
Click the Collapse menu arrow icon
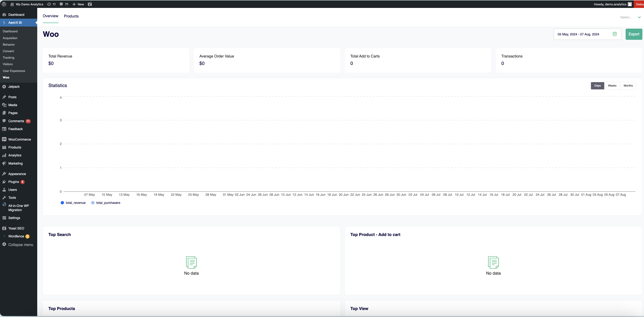[x=4, y=244]
